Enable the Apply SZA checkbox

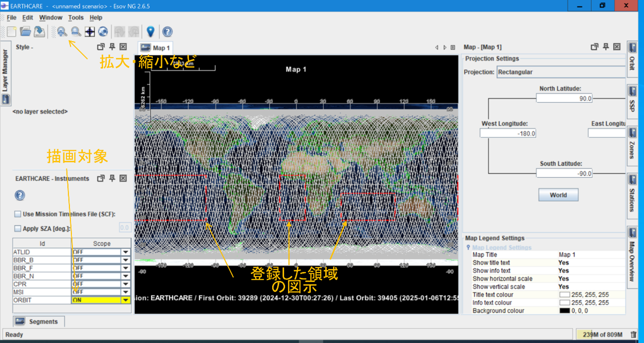point(18,229)
